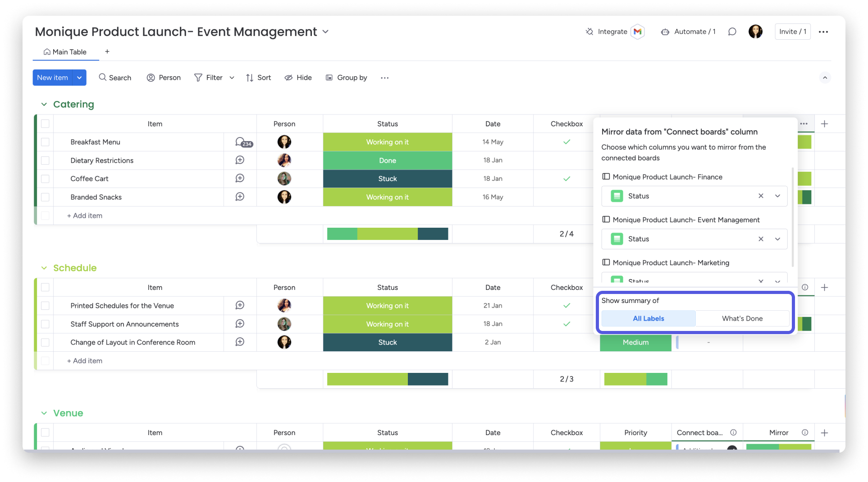Add update to Coffee Cart
This screenshot has height=482, width=868.
(240, 178)
